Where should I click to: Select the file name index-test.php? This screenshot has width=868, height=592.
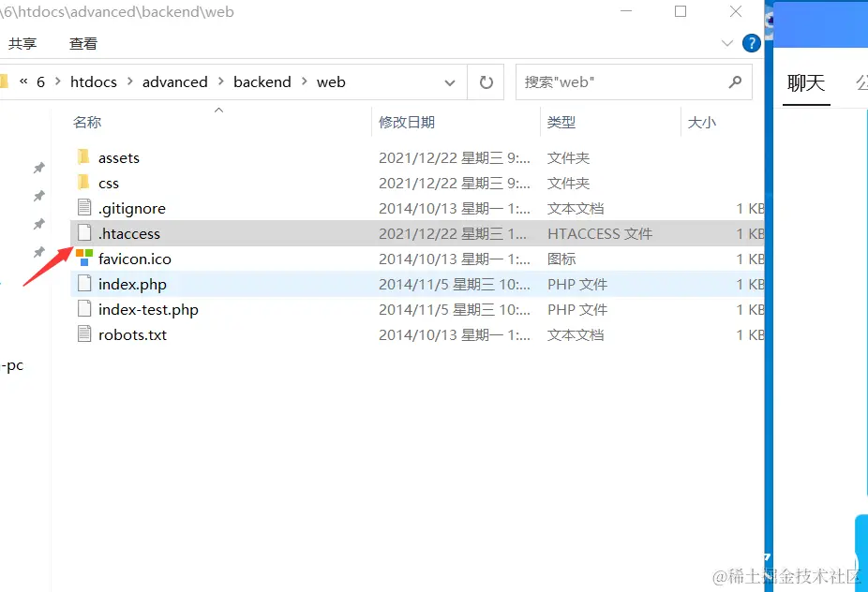(x=148, y=310)
